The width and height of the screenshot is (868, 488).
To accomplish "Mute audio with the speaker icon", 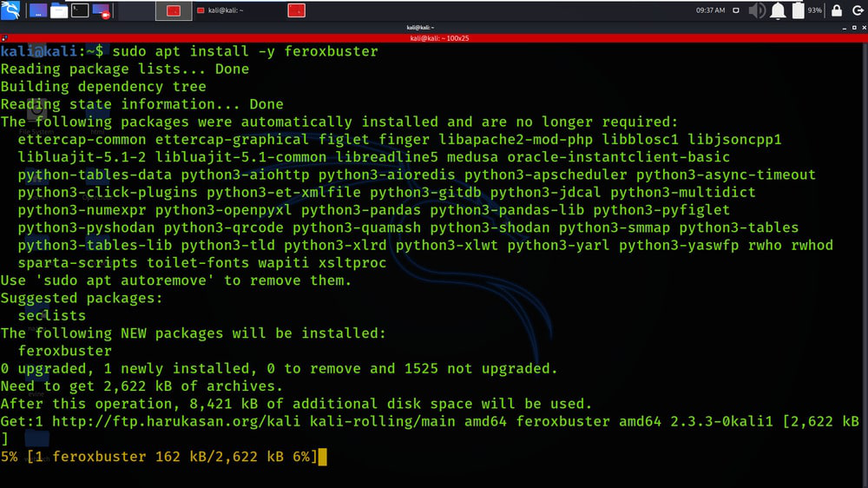I will pos(757,10).
